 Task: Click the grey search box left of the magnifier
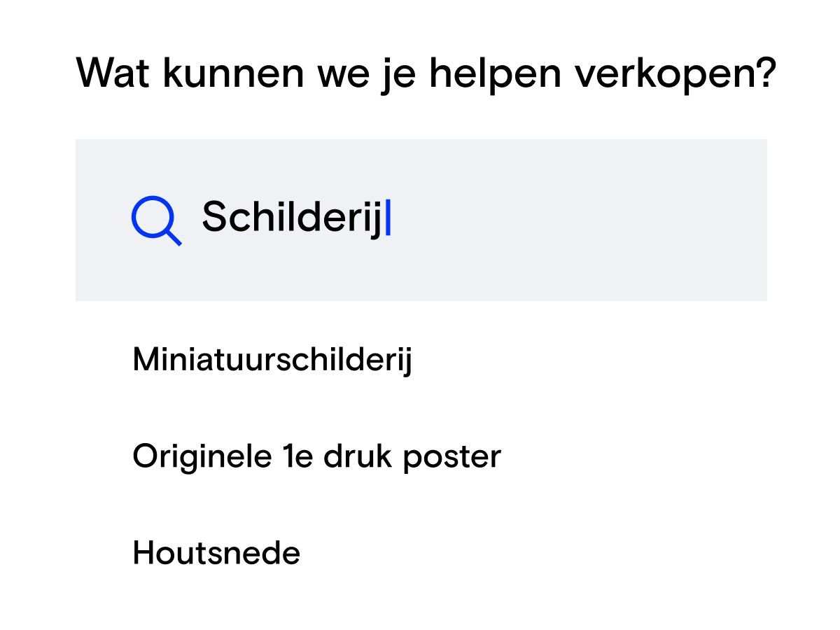103,220
